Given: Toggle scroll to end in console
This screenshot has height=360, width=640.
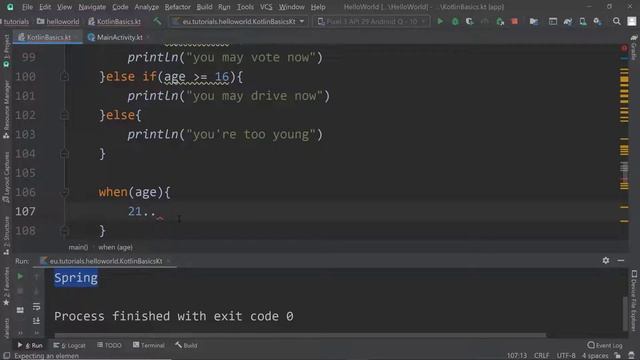Looking at the screenshot, I should (x=36, y=321).
